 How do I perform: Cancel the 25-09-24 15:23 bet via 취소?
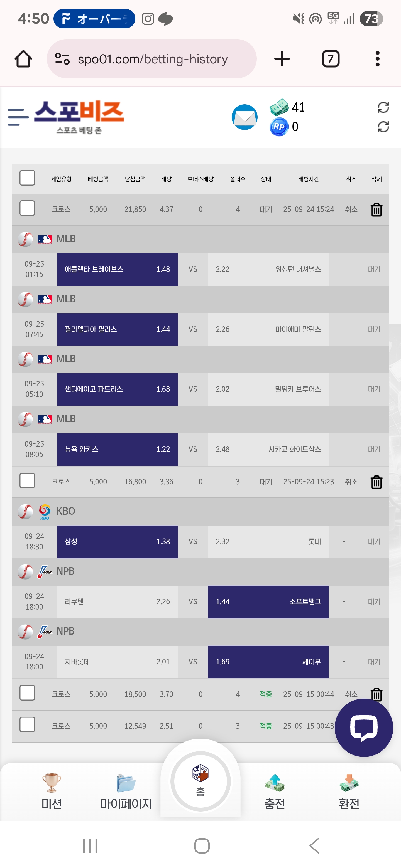point(351,482)
